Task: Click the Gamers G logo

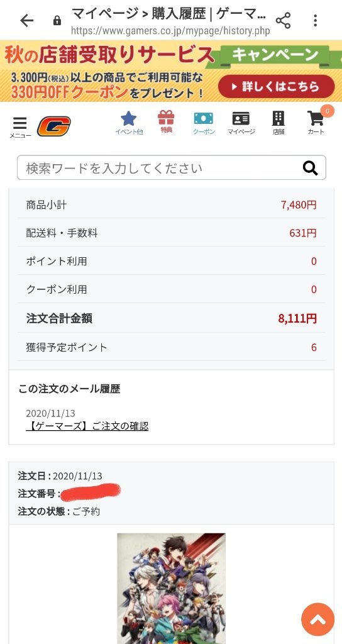Action: pos(54,126)
